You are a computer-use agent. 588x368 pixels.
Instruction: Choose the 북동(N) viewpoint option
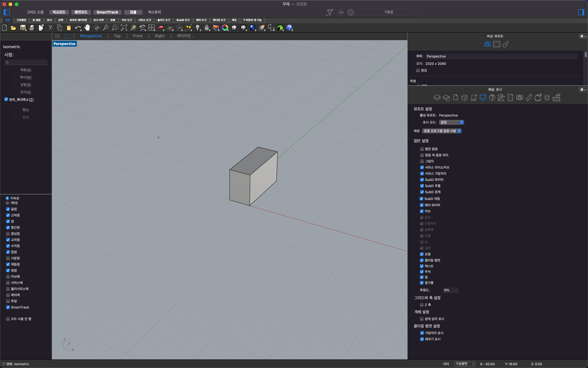coord(26,70)
